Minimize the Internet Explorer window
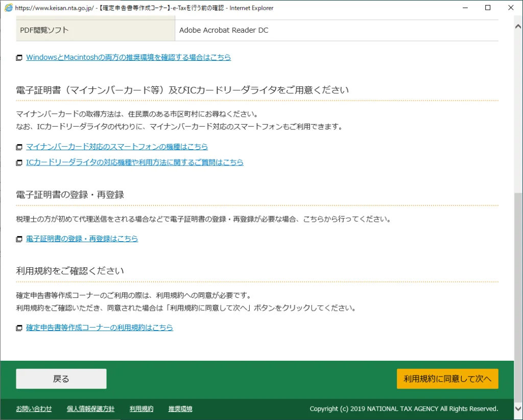The height and width of the screenshot is (420, 523). (465, 8)
